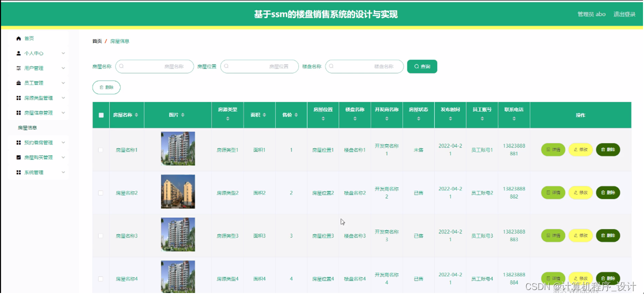Click 首页 breadcrumb link
The height and width of the screenshot is (296, 644).
tap(97, 41)
